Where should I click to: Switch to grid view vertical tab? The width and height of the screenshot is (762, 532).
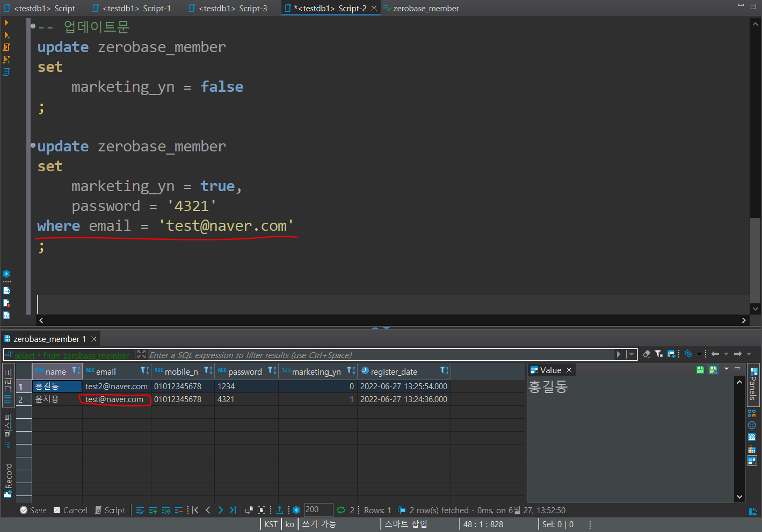[8, 384]
